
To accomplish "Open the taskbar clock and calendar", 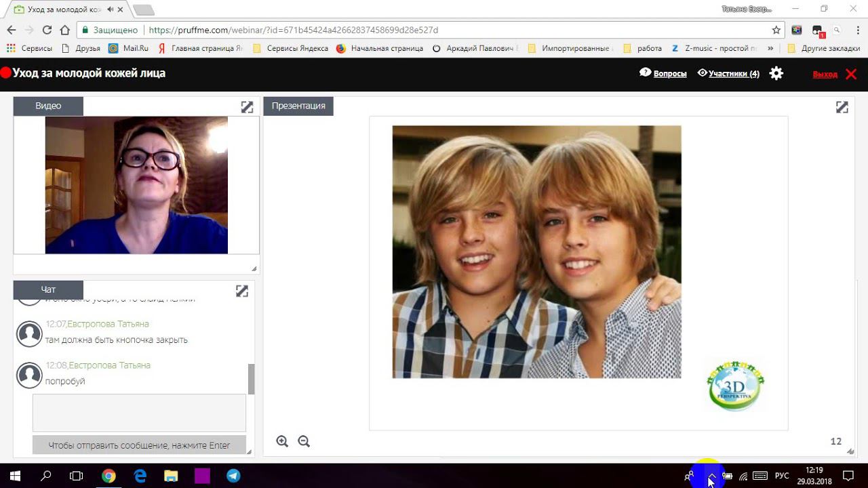I will click(814, 476).
